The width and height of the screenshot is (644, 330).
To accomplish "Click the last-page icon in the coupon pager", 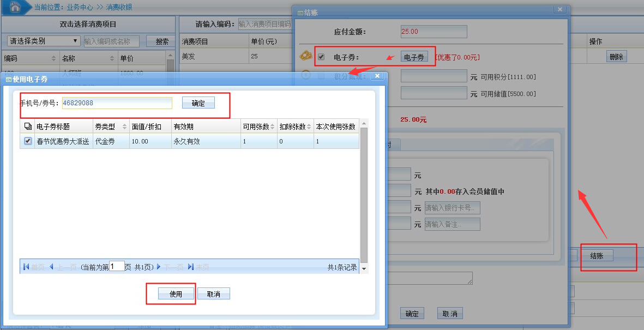I will [x=190, y=267].
